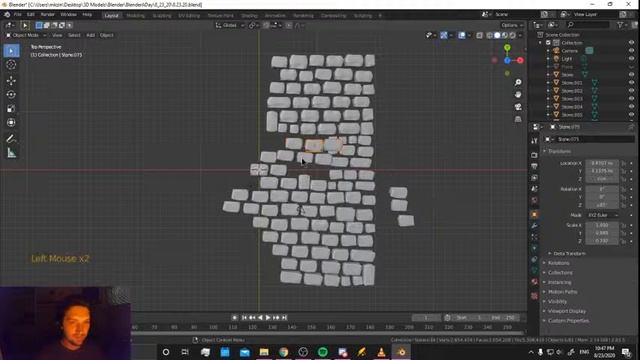Click the Options button in viewport header
640x360 pixels.
[512, 25]
